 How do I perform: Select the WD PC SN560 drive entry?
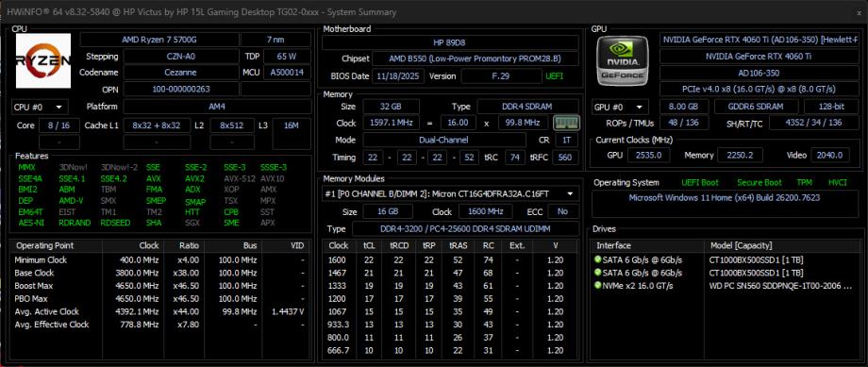[725, 286]
